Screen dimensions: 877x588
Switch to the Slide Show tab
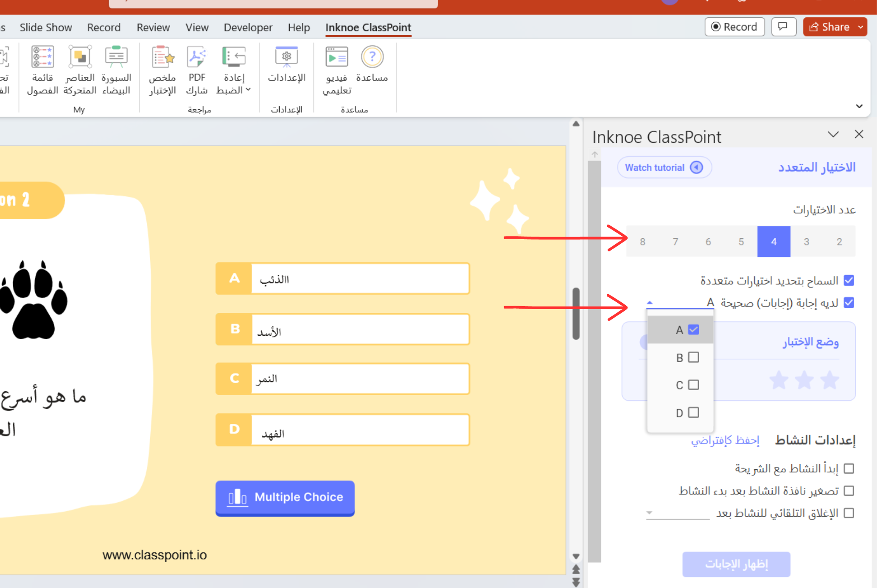tap(46, 28)
